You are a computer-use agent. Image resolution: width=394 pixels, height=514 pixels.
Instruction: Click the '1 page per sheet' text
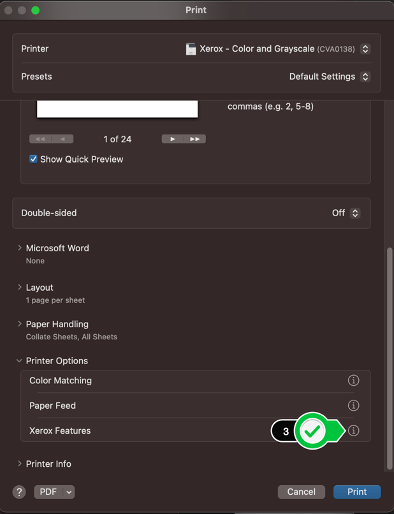click(x=55, y=300)
